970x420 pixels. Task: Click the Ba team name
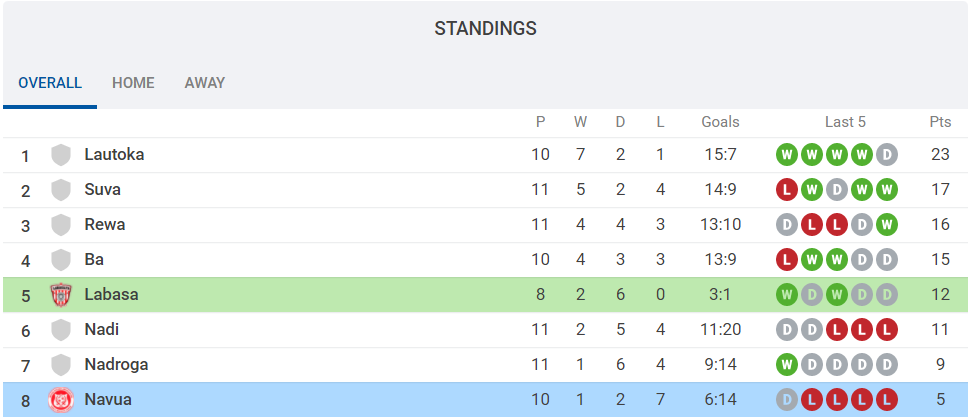point(95,260)
